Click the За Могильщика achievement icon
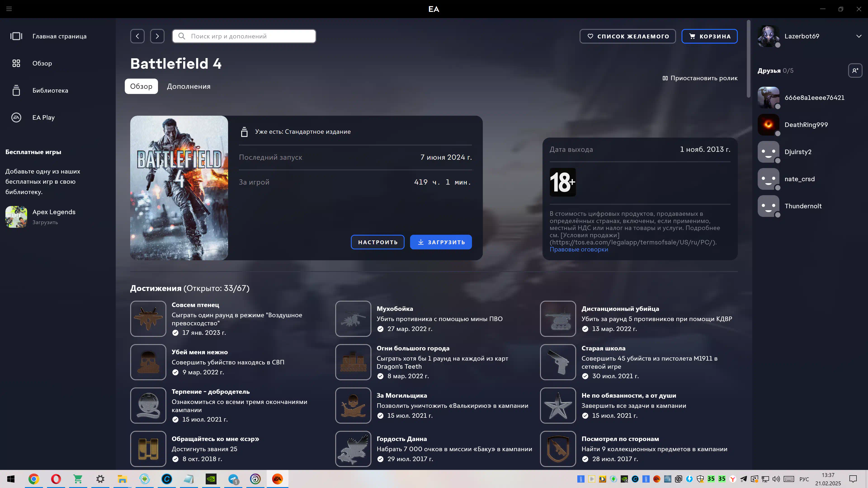Screen dimensions: 868x488 point(353,406)
